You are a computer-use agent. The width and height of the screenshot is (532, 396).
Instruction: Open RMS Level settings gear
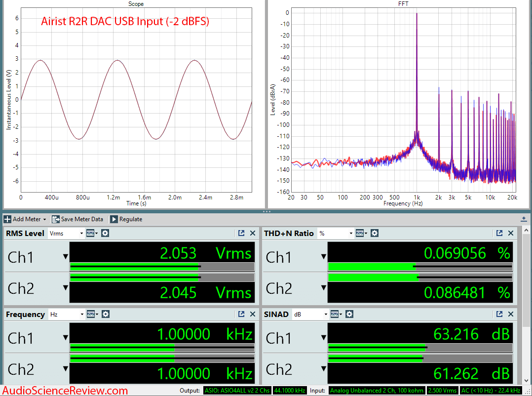105,233
